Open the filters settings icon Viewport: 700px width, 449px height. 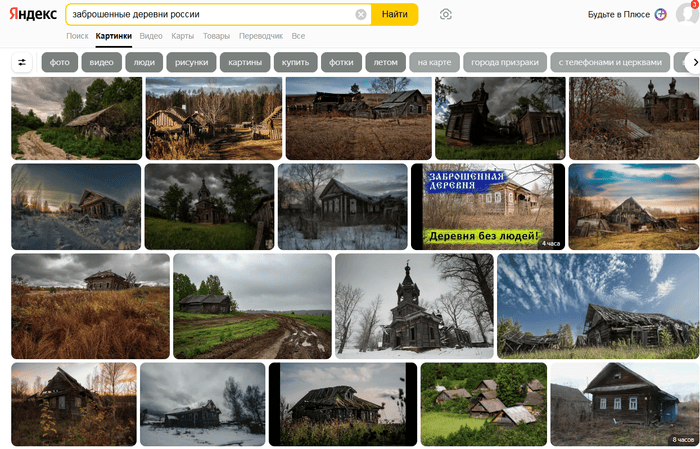click(x=22, y=62)
